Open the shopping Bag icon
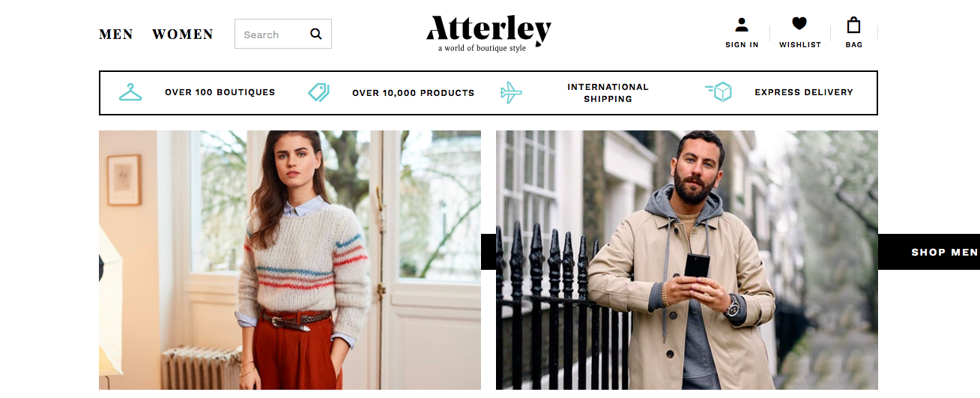 point(853,25)
